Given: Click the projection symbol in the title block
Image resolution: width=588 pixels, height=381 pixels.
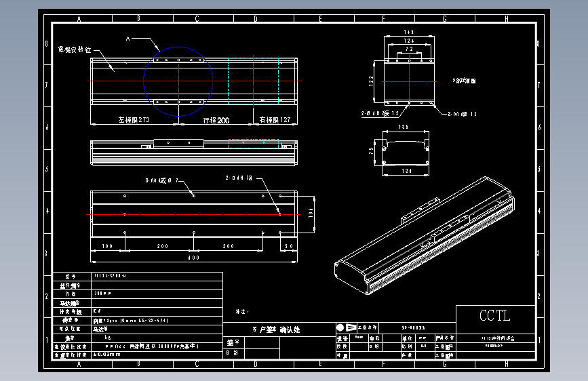Looking at the screenshot, I should pyautogui.click(x=346, y=327).
